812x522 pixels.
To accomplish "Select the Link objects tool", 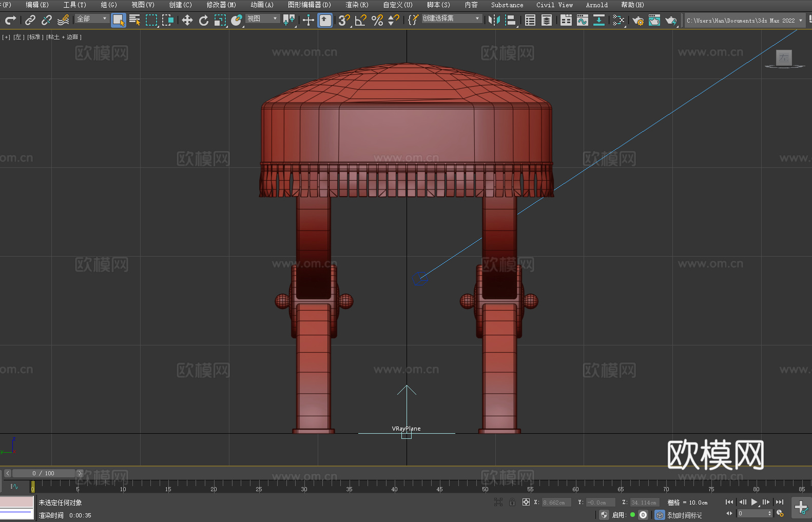I will click(30, 20).
